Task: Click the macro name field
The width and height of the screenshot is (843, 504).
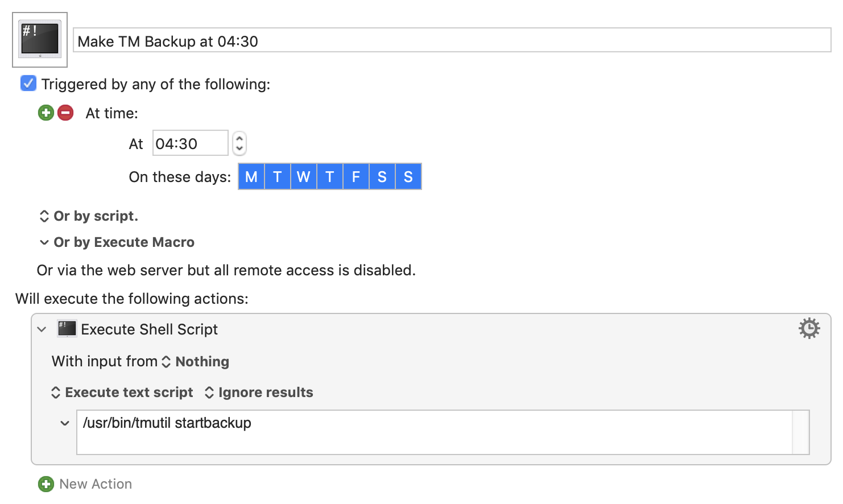Action: (x=452, y=40)
